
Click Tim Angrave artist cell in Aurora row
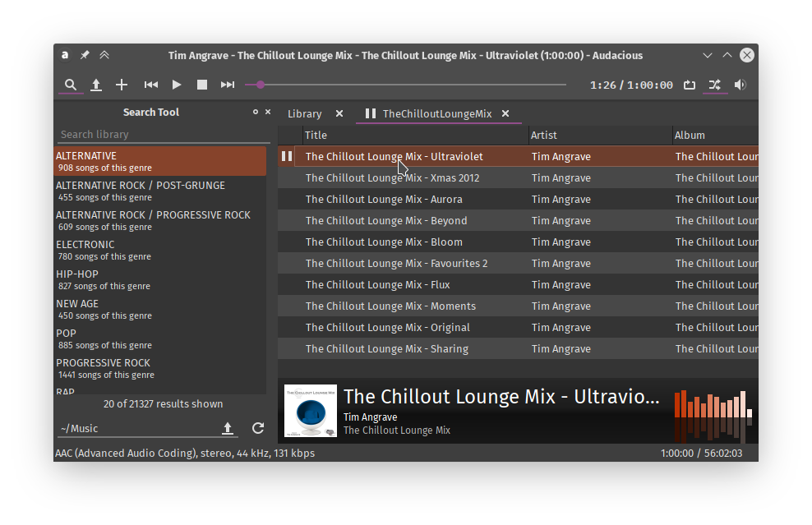[x=561, y=200]
